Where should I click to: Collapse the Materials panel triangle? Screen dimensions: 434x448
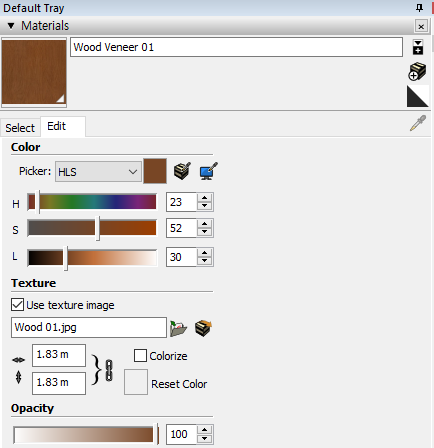[x=11, y=26]
